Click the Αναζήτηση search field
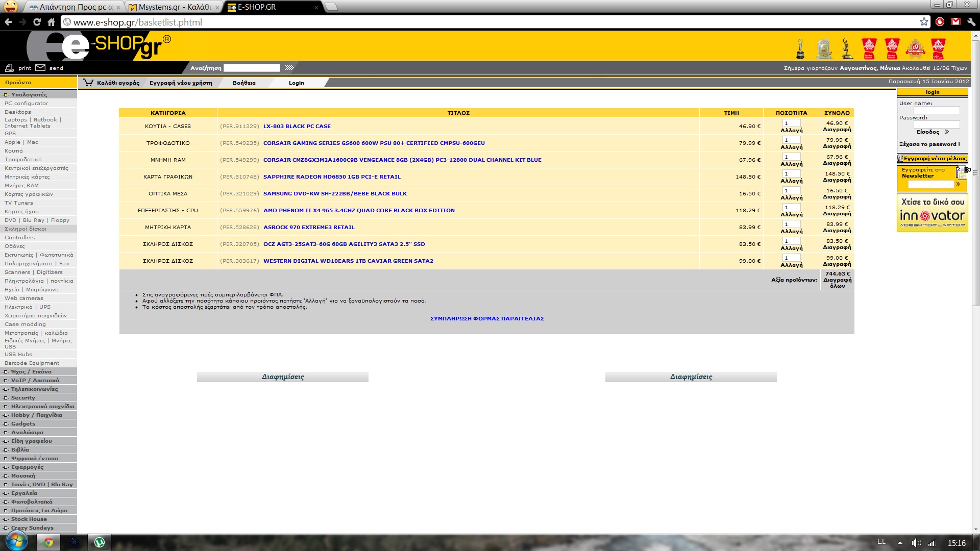980x551 pixels. point(252,68)
